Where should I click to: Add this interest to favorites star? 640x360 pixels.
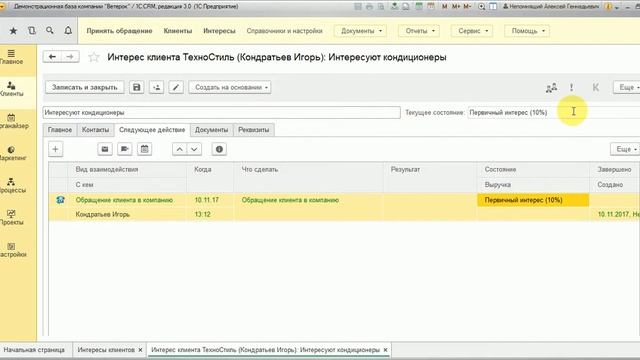94,57
